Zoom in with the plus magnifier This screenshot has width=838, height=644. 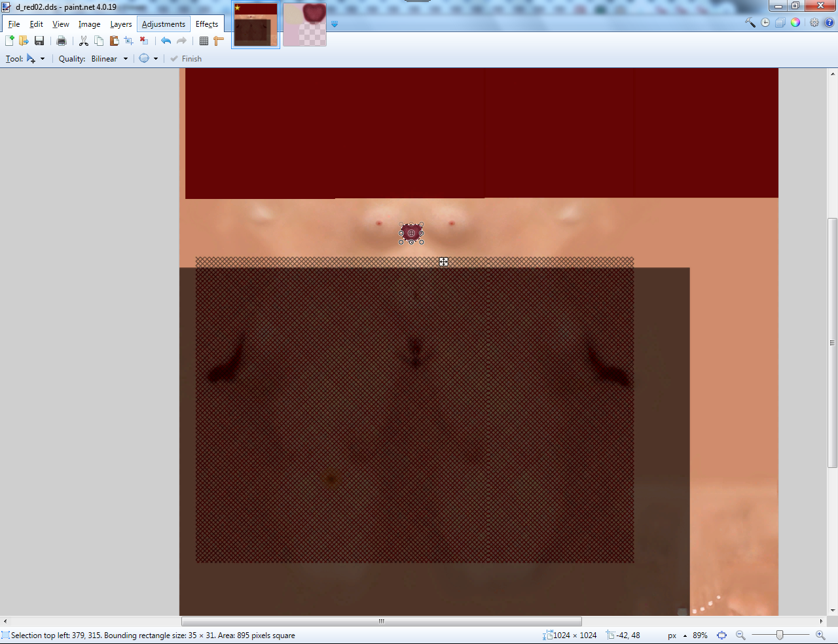coord(820,635)
